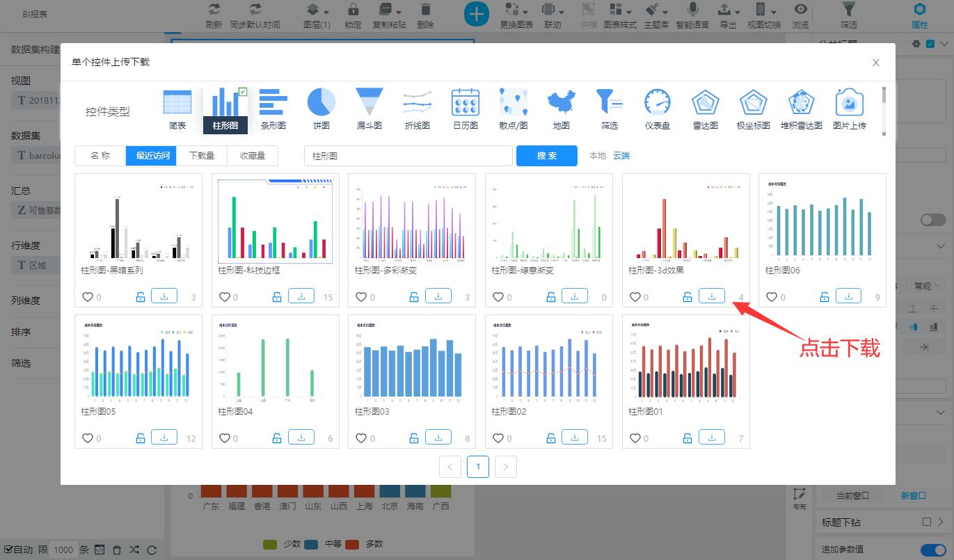Sort templates by 收藏量 tab
This screenshot has width=954, height=560.
coord(253,156)
